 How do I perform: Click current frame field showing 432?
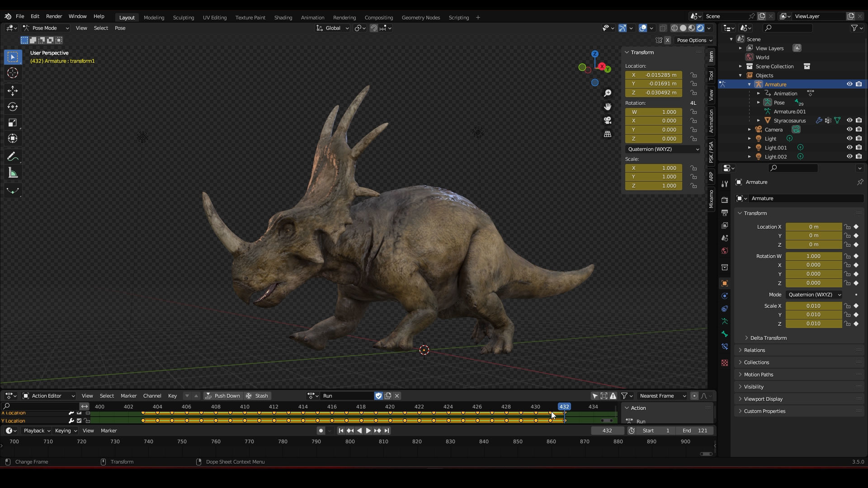coord(607,431)
